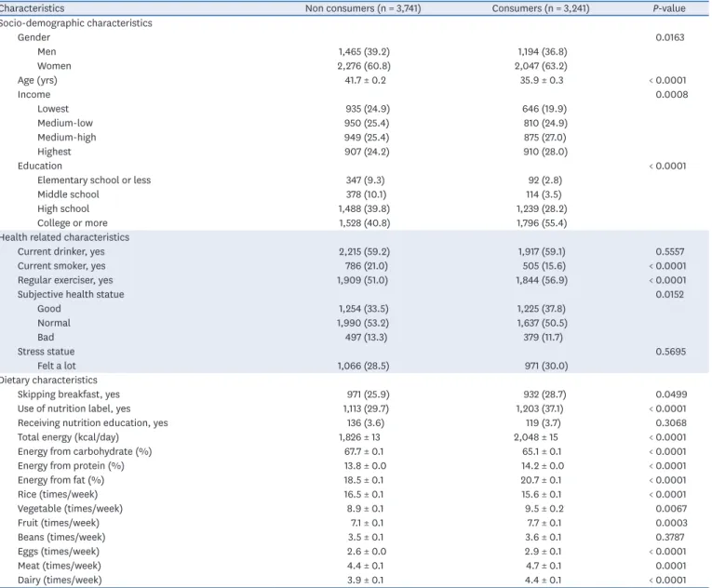Select the 'Normal' row label
Screen dimensions: 712x588
click(54, 323)
